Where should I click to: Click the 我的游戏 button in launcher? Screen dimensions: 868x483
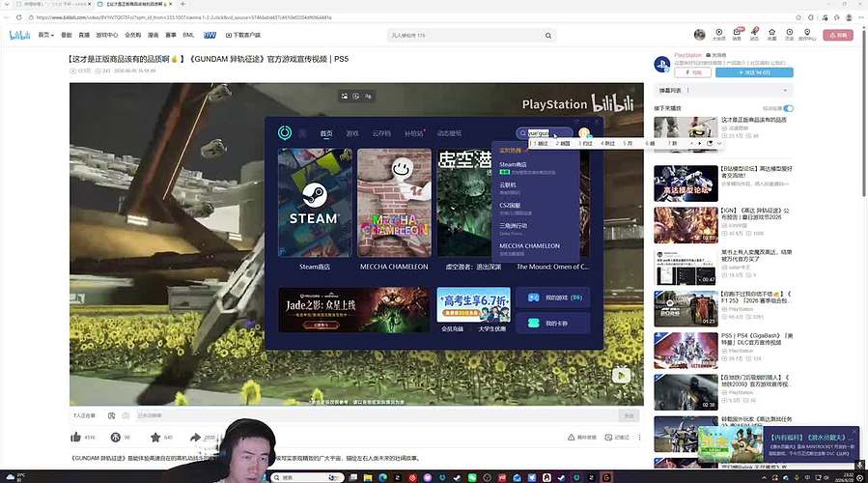tap(552, 298)
